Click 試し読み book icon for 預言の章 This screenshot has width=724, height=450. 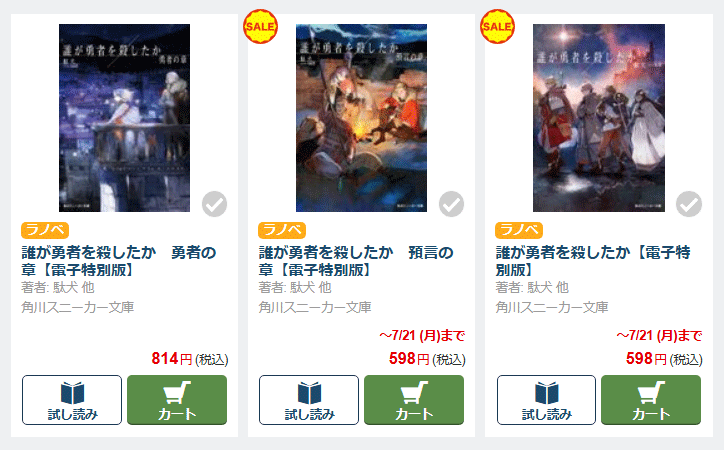point(309,400)
